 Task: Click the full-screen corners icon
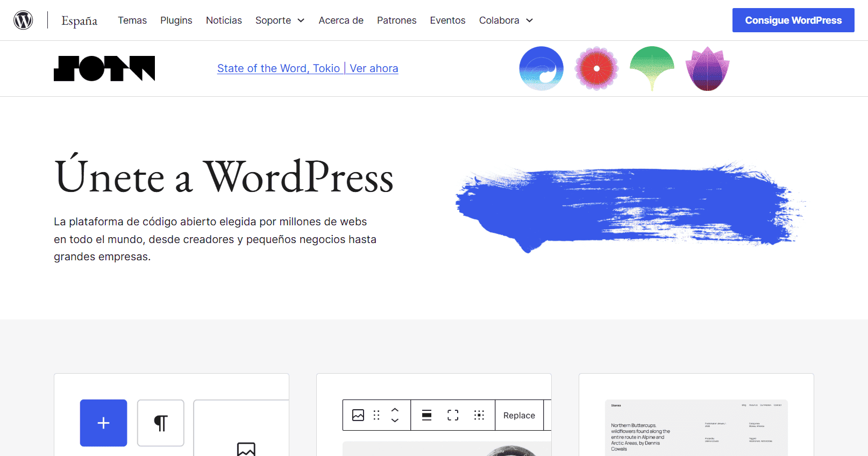pyautogui.click(x=453, y=415)
